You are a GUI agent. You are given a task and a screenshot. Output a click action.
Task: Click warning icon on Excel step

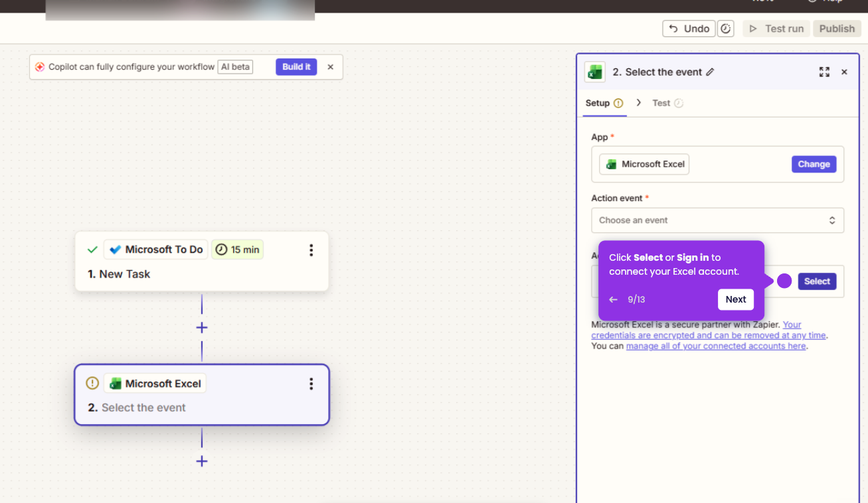point(92,384)
